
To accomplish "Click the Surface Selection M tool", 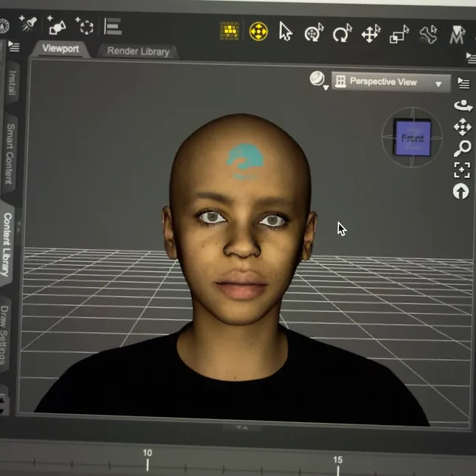I will click(457, 35).
